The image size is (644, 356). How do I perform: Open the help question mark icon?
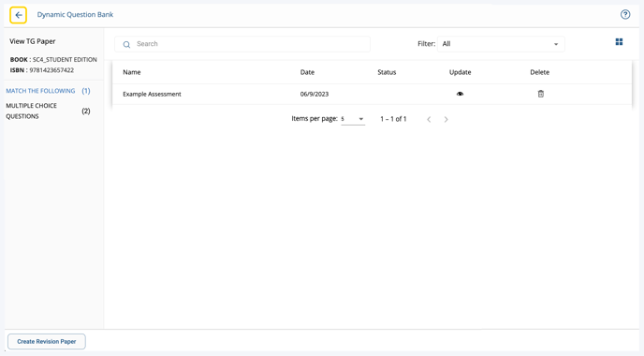point(625,14)
